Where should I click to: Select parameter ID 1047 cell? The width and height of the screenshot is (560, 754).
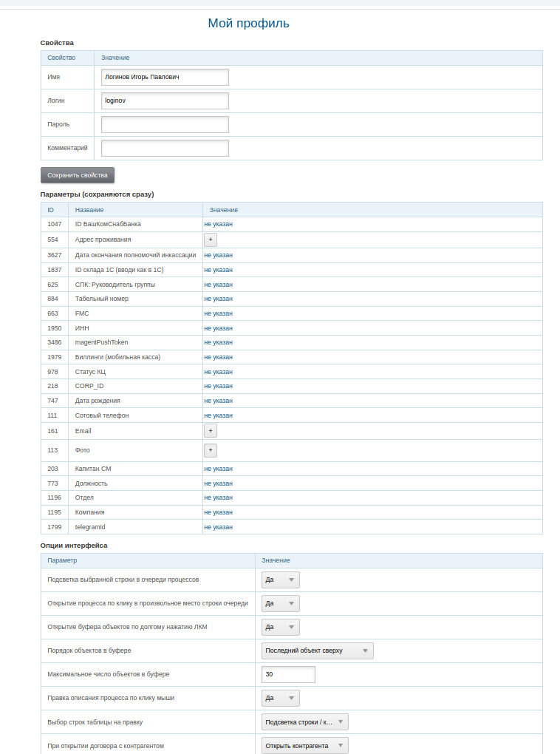(55, 224)
